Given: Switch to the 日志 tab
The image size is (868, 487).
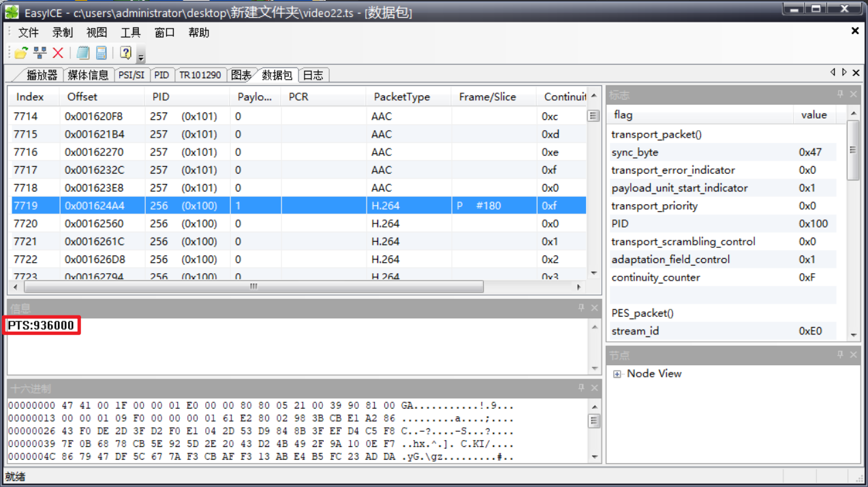Looking at the screenshot, I should tap(313, 75).
